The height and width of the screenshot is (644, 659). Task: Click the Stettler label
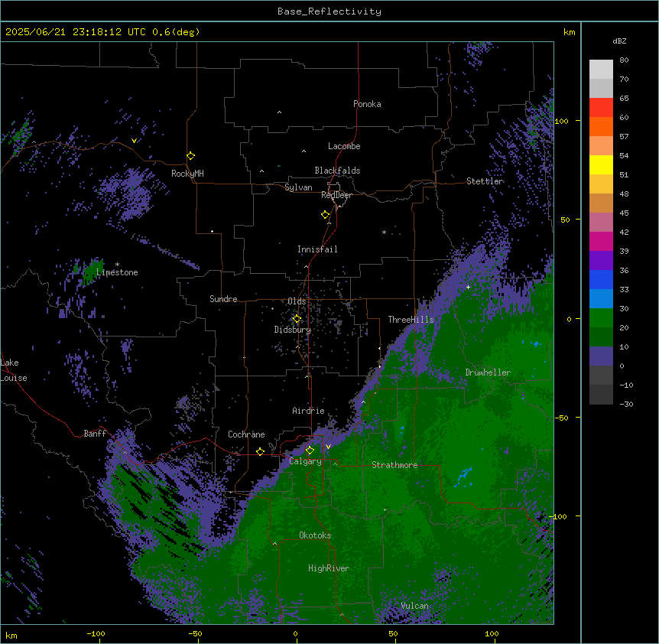[485, 181]
